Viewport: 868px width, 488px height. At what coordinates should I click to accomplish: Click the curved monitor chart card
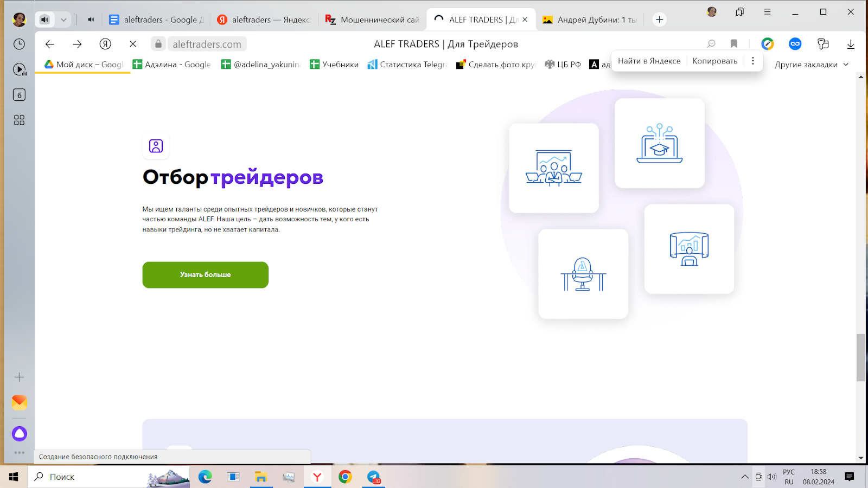click(689, 249)
